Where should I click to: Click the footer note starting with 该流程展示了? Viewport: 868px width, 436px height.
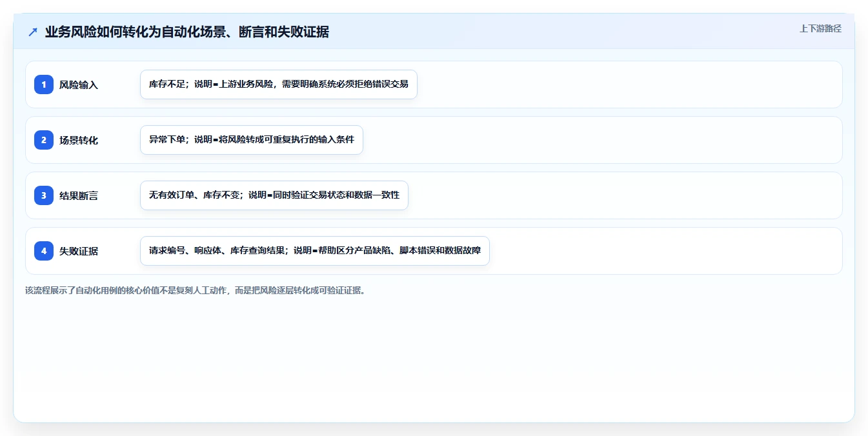coord(196,290)
